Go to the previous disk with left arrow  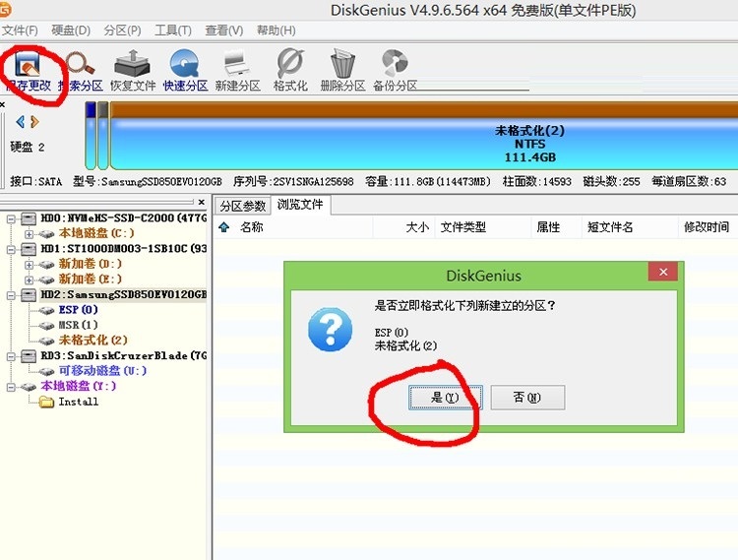tap(21, 122)
